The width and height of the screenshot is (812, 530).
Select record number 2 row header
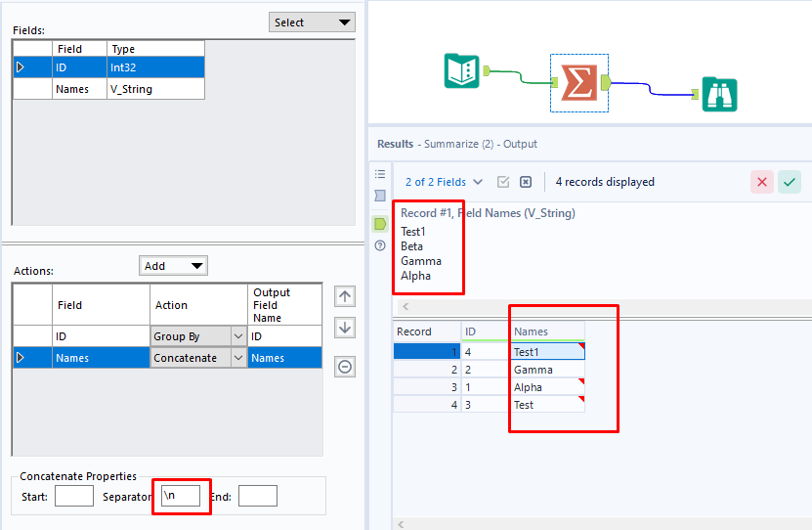[427, 370]
